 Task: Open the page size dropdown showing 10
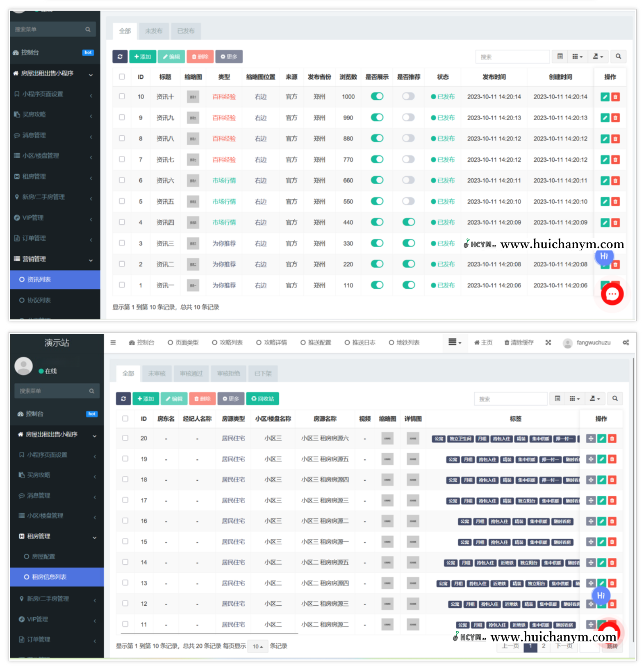point(258,647)
